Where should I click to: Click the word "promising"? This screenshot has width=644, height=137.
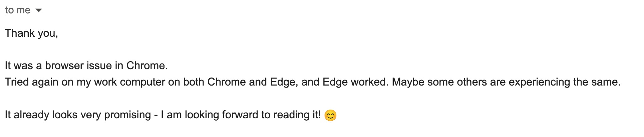click(x=127, y=115)
